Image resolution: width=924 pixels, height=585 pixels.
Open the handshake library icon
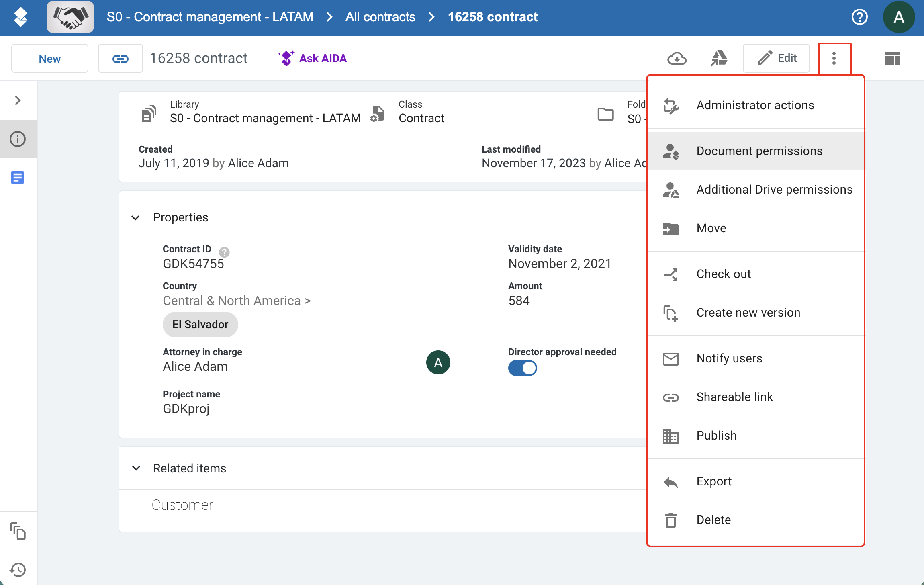[x=70, y=17]
